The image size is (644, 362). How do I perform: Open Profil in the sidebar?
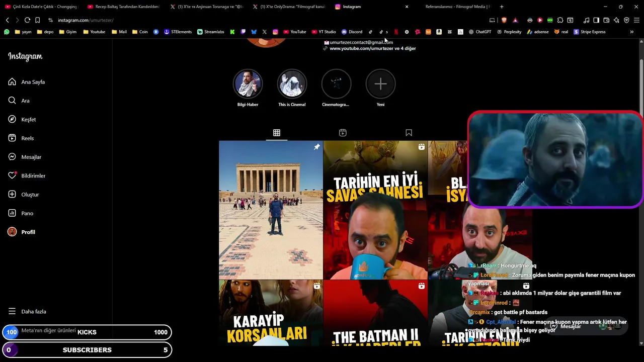(x=21, y=232)
